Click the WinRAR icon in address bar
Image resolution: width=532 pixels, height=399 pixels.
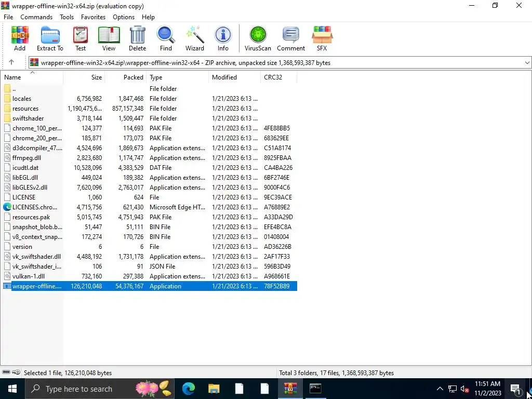(x=34, y=62)
